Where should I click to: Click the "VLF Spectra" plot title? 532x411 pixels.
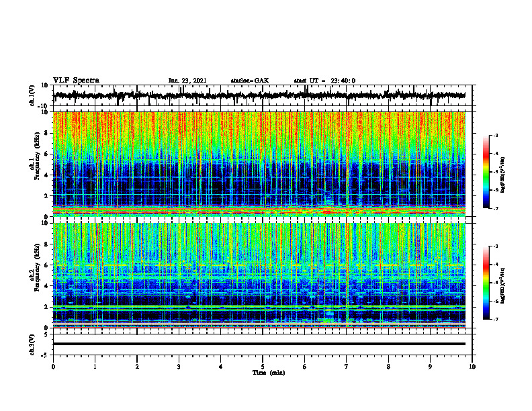(76, 81)
